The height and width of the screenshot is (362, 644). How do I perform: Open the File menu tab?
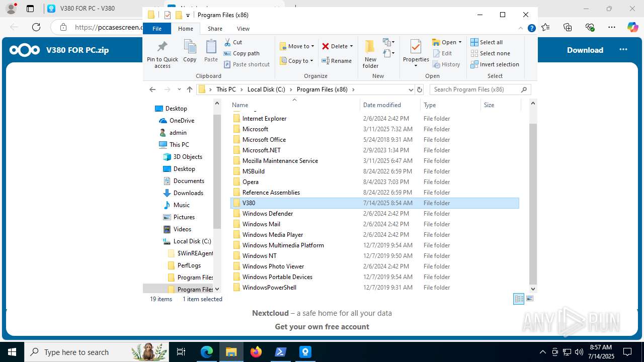(157, 29)
